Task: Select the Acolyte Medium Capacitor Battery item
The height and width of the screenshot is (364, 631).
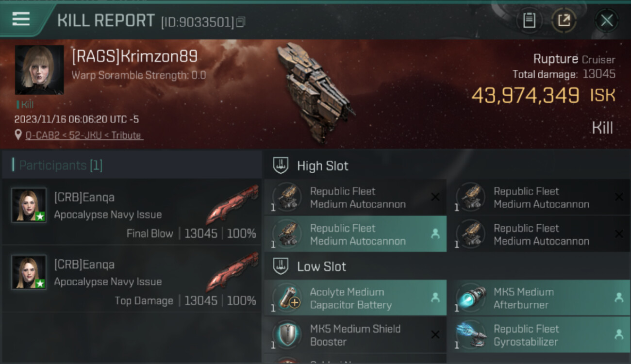Action: click(355, 298)
